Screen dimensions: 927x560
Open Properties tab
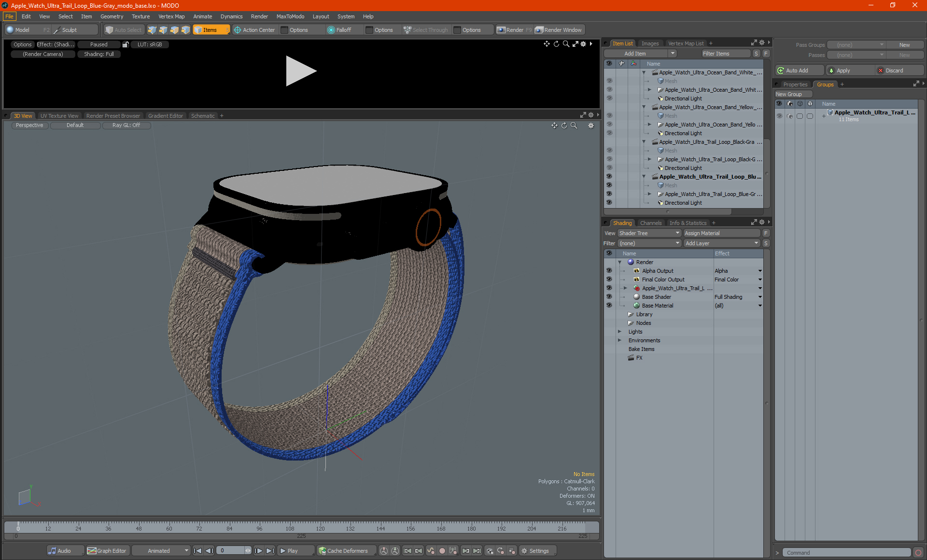[795, 84]
